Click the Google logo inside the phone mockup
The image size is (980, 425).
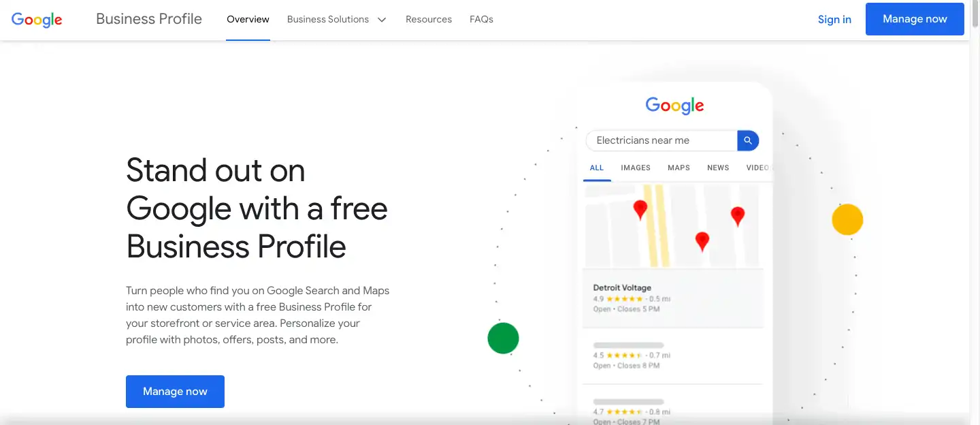[x=674, y=106]
